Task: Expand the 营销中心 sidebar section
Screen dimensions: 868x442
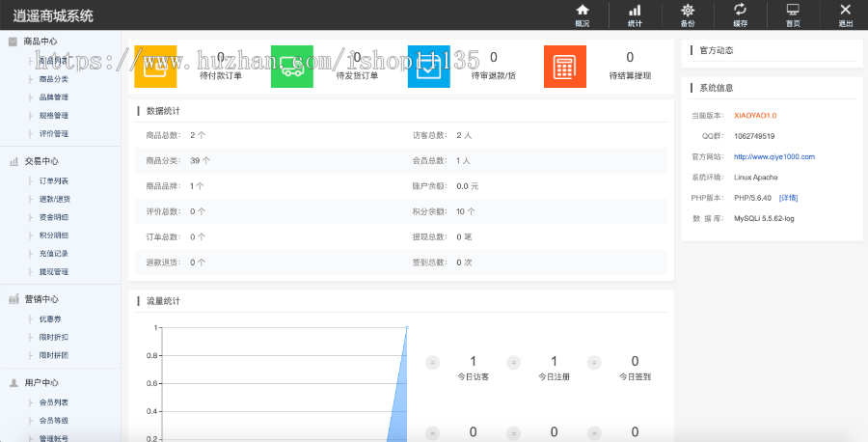Action: pos(41,299)
